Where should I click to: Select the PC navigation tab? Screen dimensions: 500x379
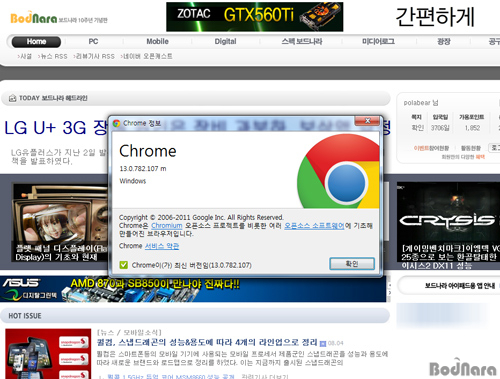93,42
